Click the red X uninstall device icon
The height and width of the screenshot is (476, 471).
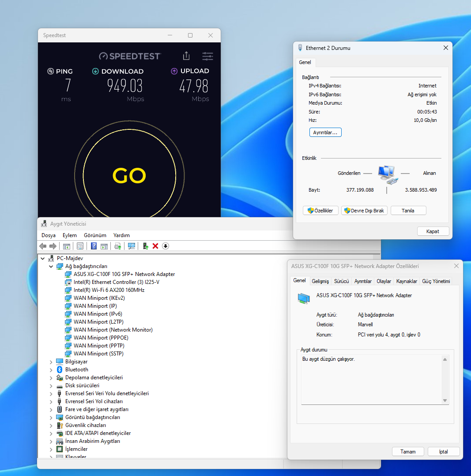click(155, 246)
